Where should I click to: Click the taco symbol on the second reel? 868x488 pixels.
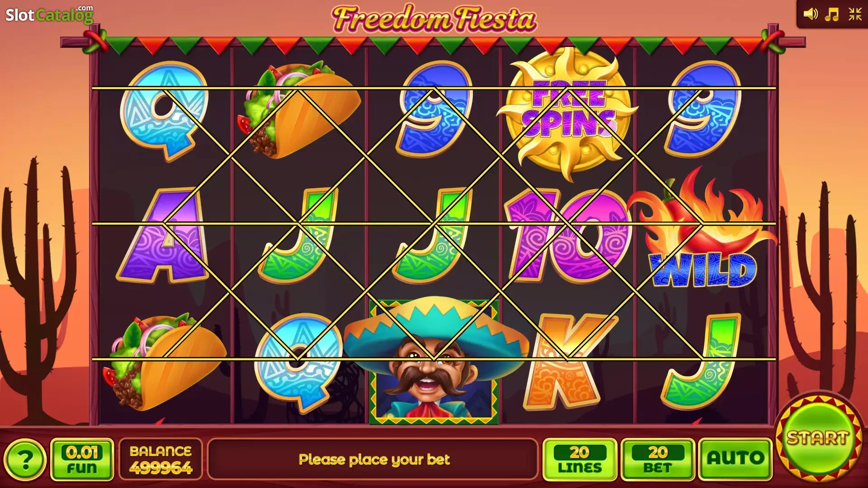click(x=298, y=110)
